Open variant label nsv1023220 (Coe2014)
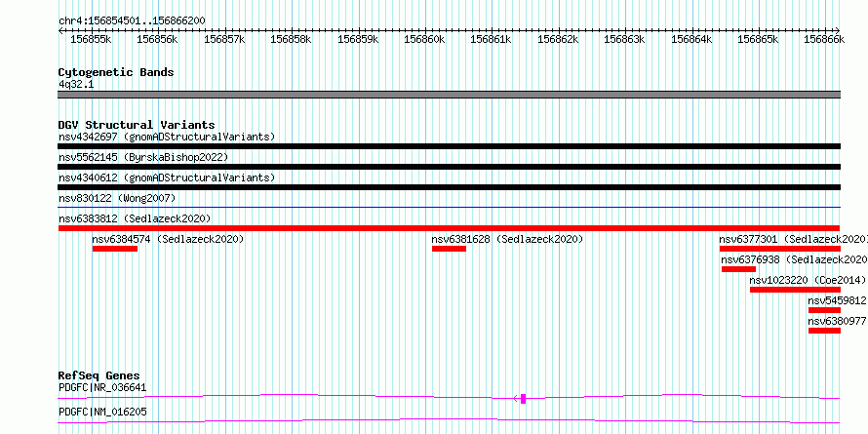Viewport: 868px width, 434px height. [807, 280]
